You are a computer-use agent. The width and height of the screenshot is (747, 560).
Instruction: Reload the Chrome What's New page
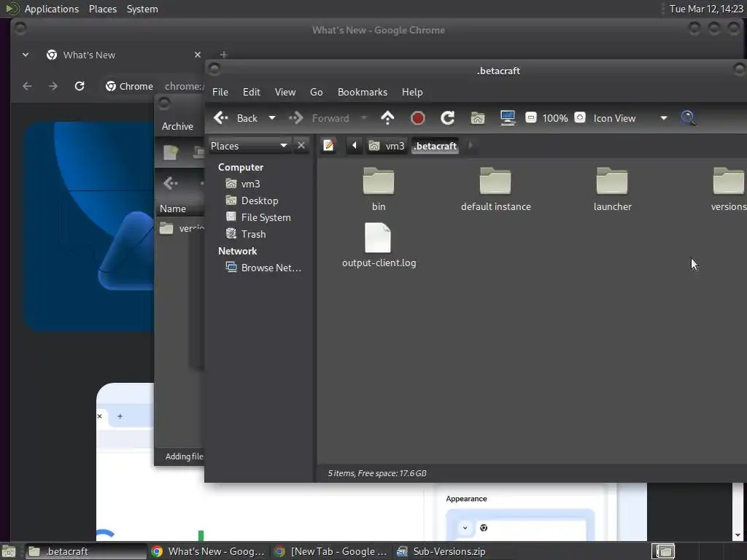[80, 86]
